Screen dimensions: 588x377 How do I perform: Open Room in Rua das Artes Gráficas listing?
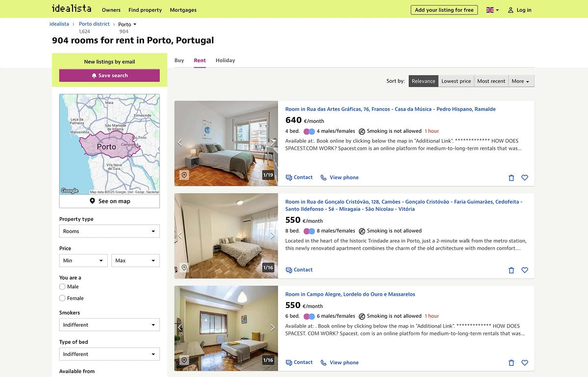coord(391,109)
